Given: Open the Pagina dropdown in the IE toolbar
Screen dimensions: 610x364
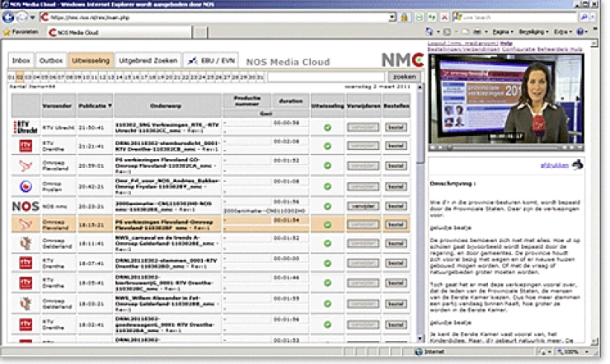Looking at the screenshot, I should tap(500, 32).
